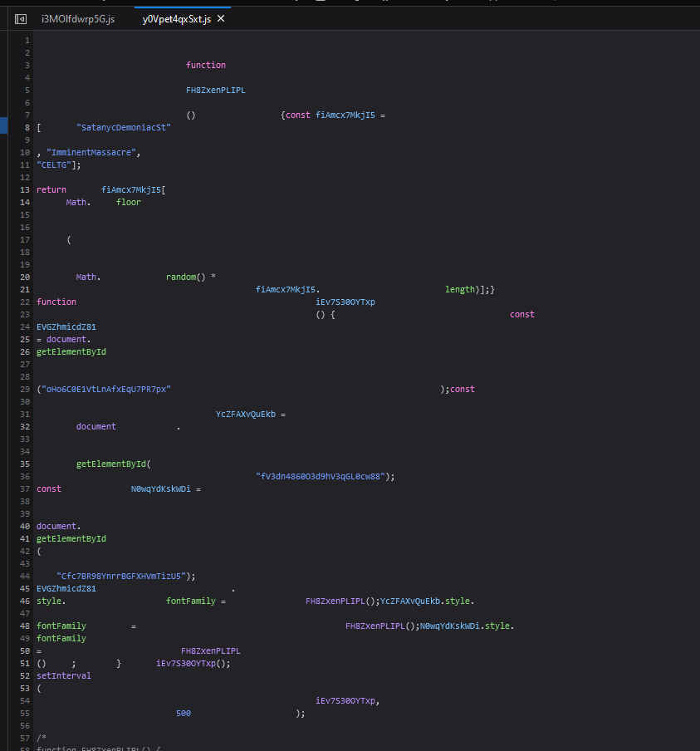The height and width of the screenshot is (751, 700).
Task: Click line number 13 in the gutter
Action: pos(27,189)
